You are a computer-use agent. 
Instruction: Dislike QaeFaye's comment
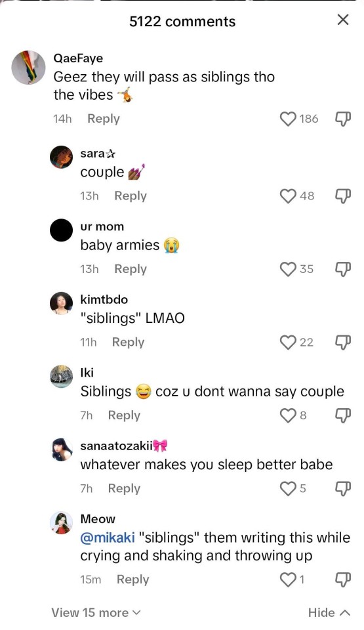coord(343,119)
